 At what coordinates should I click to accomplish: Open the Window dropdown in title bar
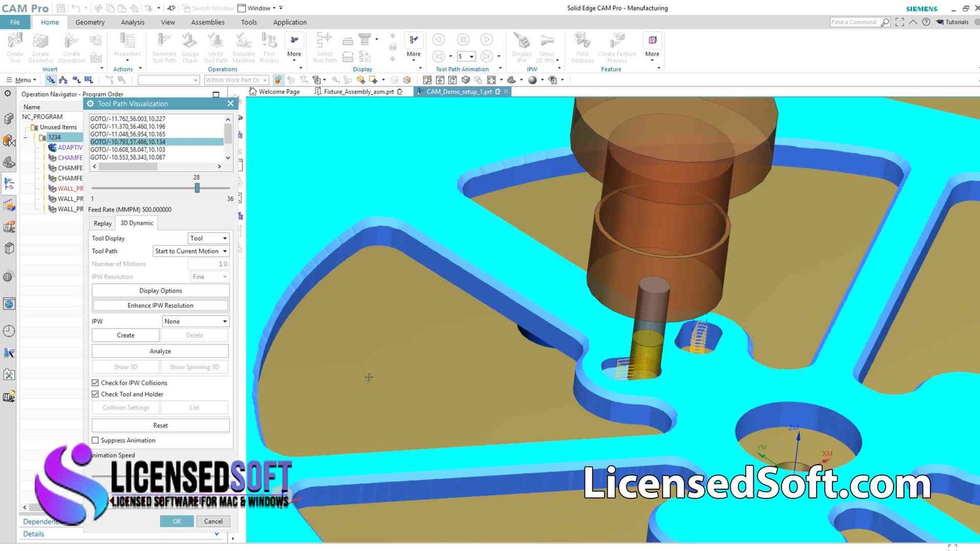(260, 8)
